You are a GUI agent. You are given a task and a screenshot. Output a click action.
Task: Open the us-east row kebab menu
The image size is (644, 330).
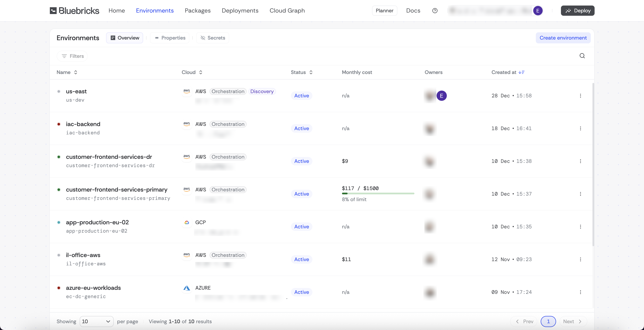(580, 96)
